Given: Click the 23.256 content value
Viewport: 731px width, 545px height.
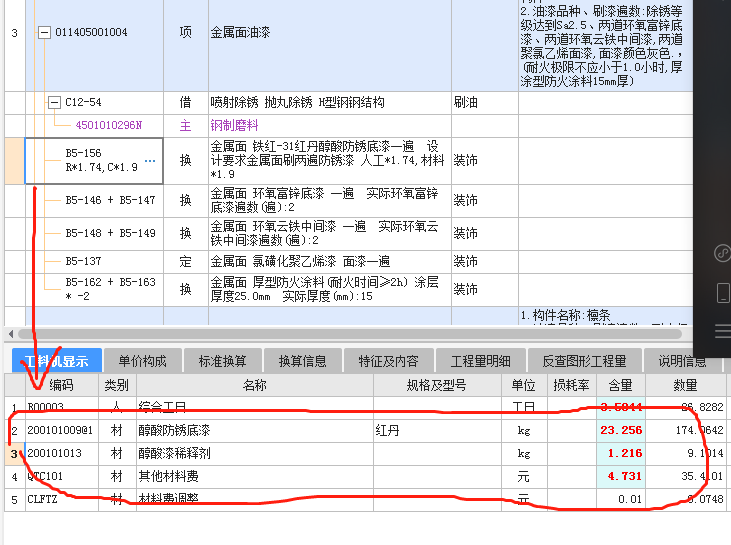Looking at the screenshot, I should coord(621,430).
